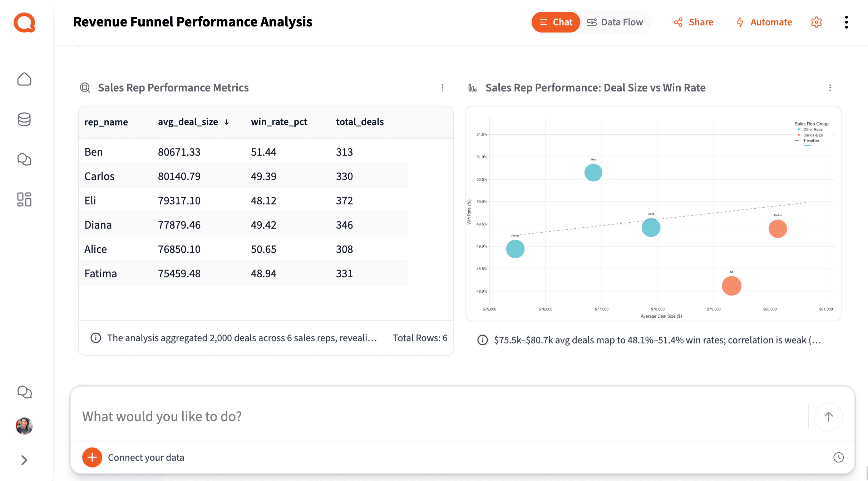Open chat history via the clock icon
868x481 pixels.
[x=838, y=457]
